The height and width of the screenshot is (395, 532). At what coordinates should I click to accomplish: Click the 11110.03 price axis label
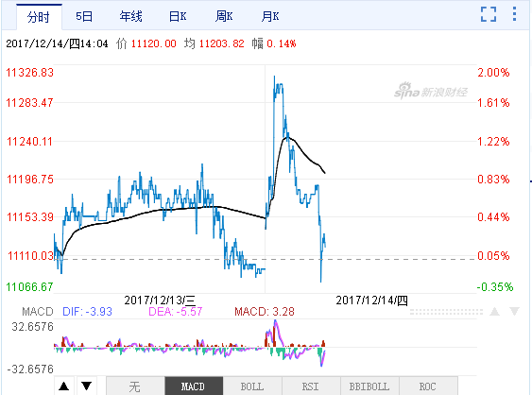pyautogui.click(x=30, y=255)
